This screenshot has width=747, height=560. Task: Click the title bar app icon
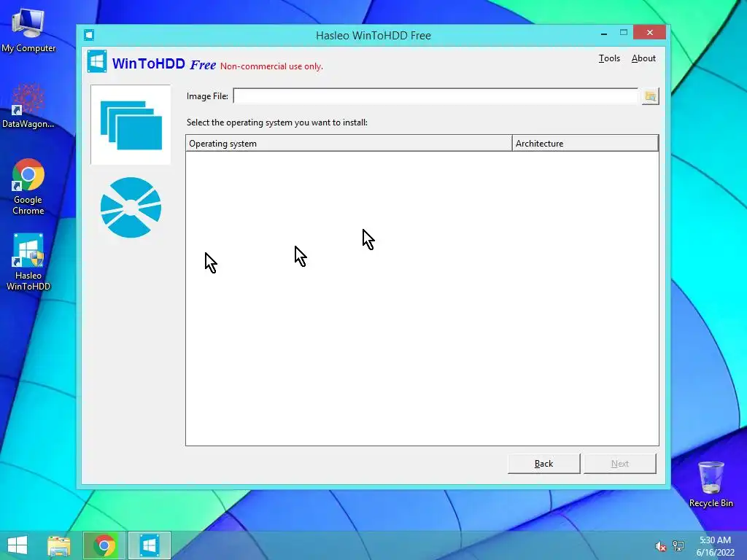click(89, 35)
